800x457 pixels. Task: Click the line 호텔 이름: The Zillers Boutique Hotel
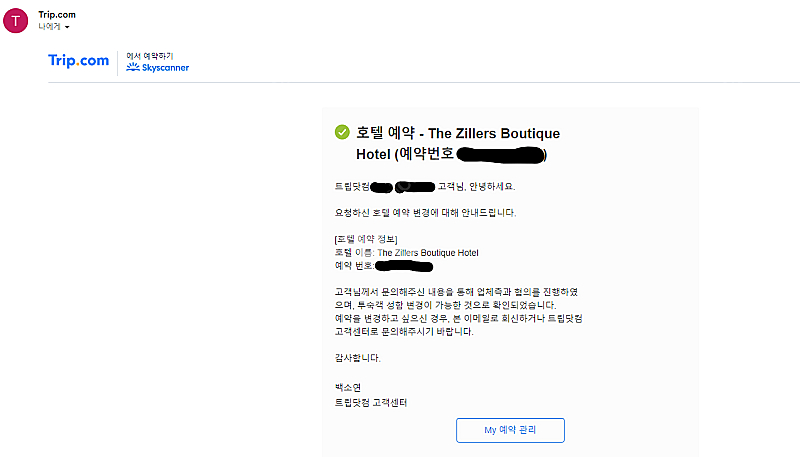pos(407,252)
